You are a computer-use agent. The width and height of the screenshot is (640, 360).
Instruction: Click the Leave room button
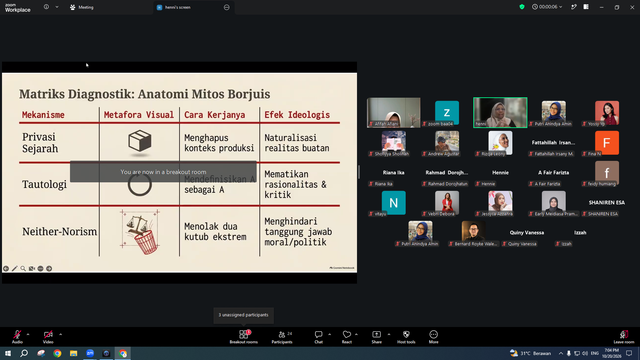[x=624, y=337]
